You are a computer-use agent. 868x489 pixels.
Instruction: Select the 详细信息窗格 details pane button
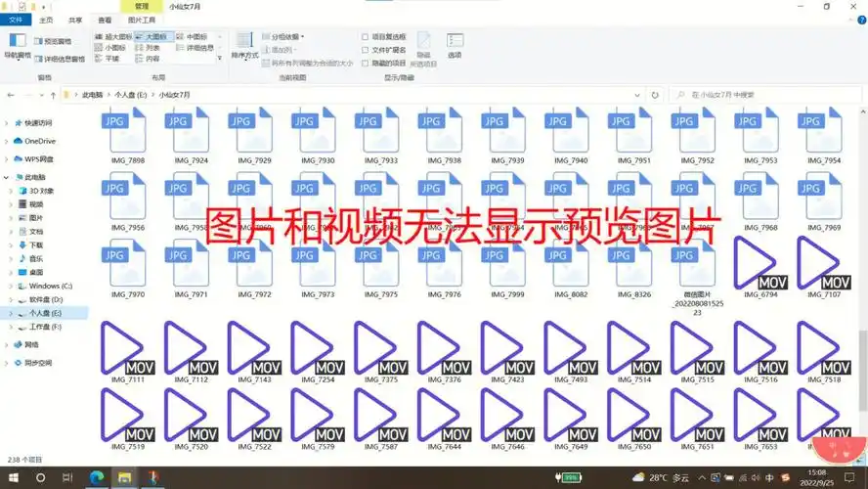click(60, 59)
